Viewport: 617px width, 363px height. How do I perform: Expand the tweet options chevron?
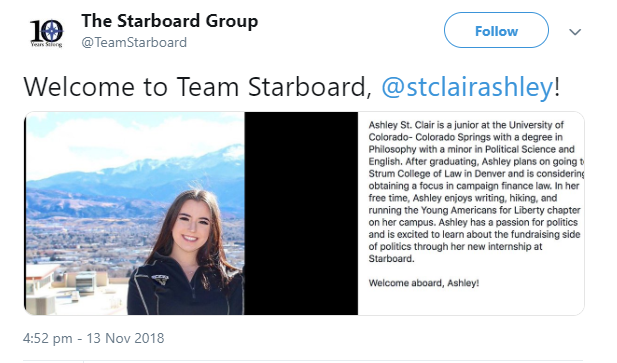(x=575, y=32)
